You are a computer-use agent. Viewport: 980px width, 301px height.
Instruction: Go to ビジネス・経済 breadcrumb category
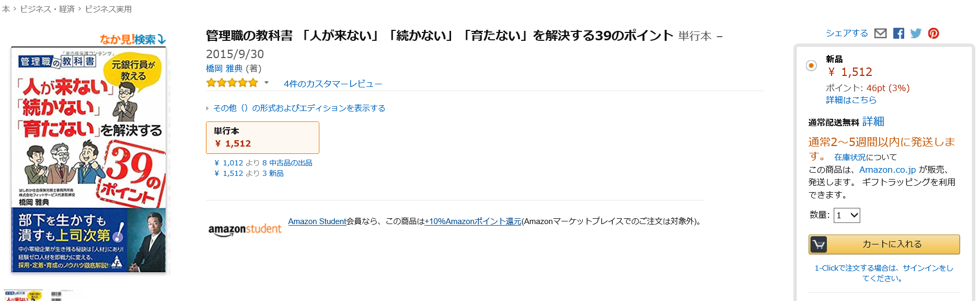click(x=47, y=9)
